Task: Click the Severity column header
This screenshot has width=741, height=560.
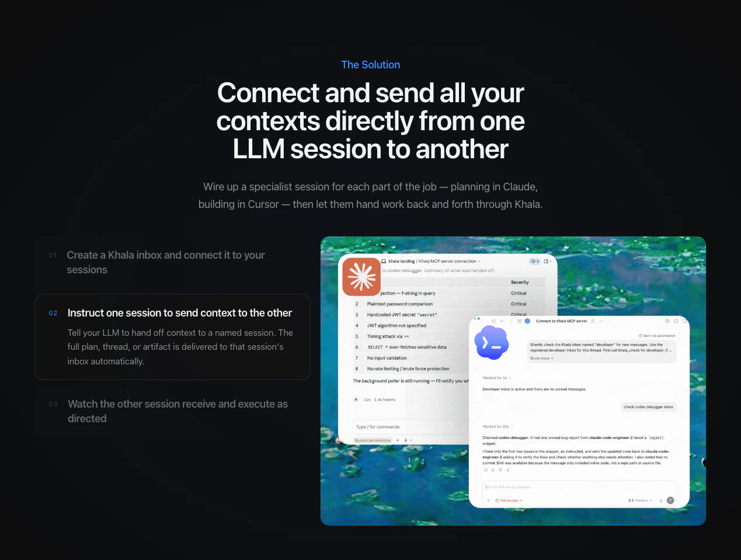Action: click(x=520, y=282)
